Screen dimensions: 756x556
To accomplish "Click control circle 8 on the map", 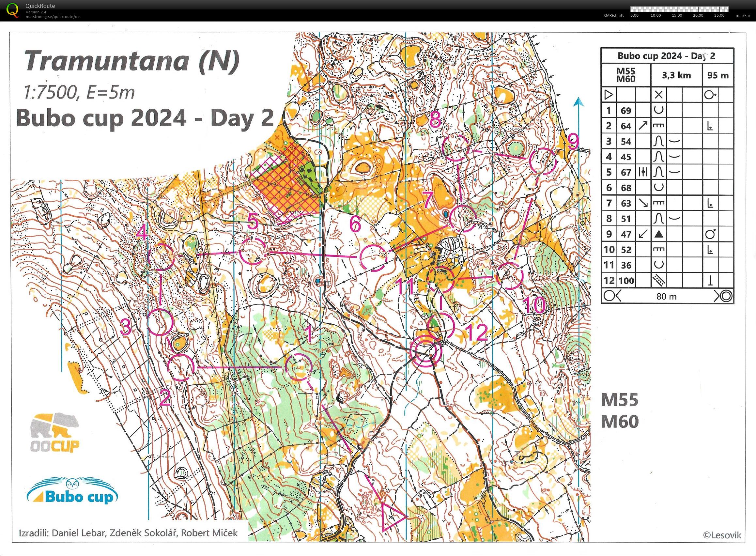I will click(x=455, y=148).
